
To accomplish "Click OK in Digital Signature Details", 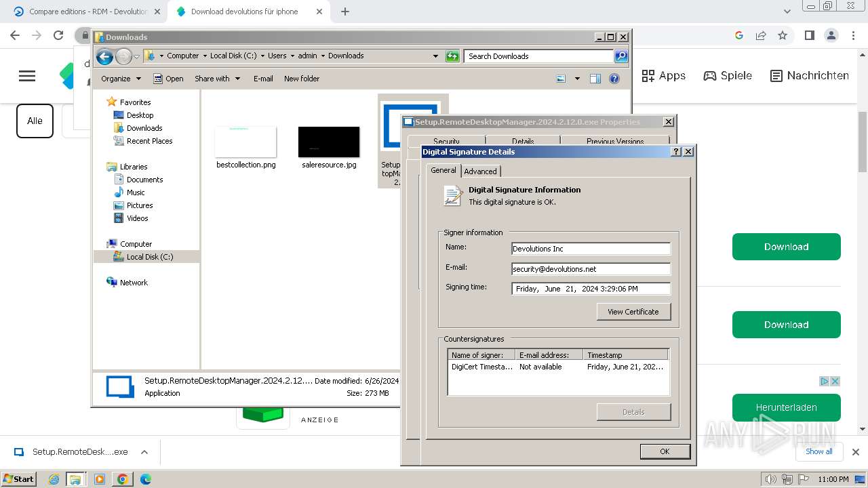I will tap(665, 451).
